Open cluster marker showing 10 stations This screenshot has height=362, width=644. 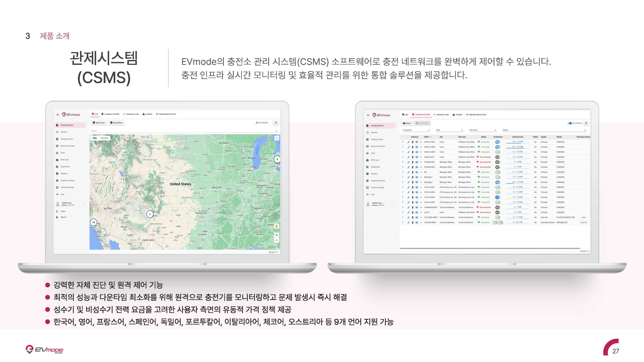coord(94,222)
